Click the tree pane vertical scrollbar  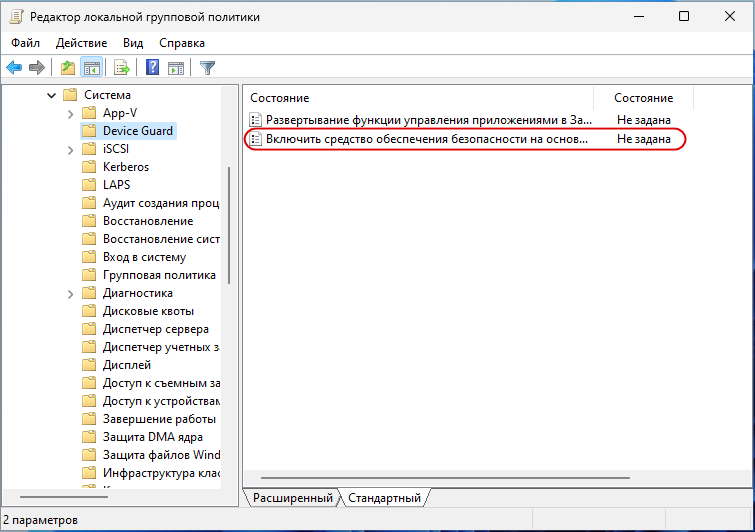point(229,225)
